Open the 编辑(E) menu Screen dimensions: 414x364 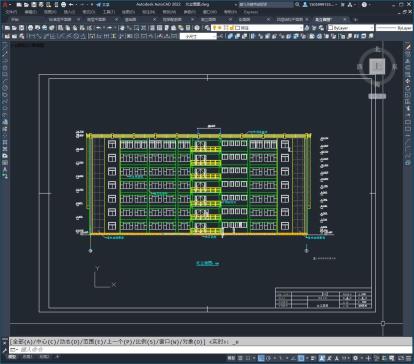31,12
